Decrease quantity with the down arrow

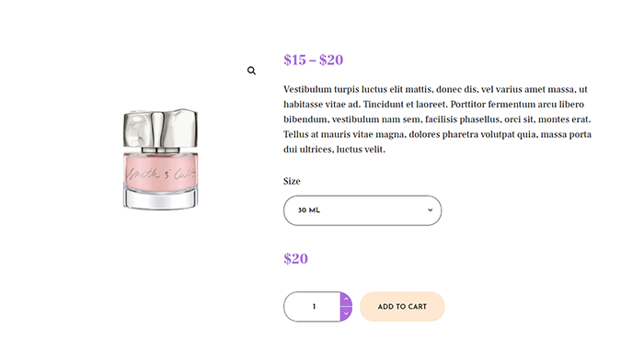point(346,313)
